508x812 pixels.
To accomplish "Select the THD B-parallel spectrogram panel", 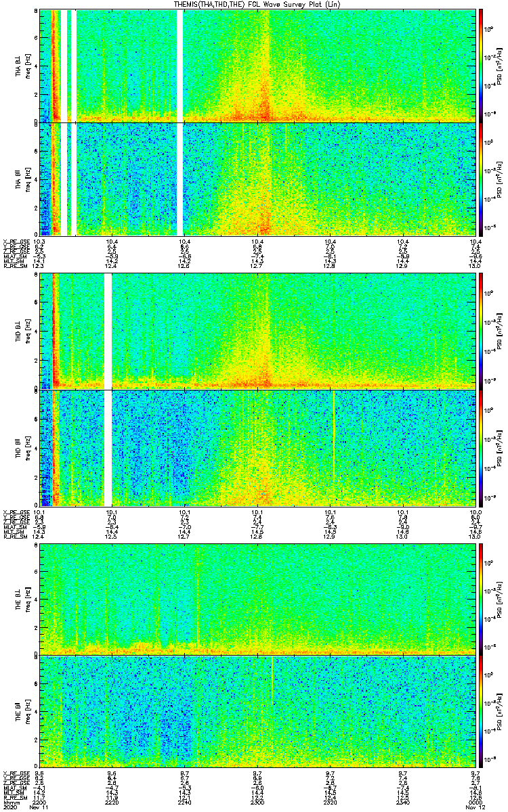I will 257,447.
